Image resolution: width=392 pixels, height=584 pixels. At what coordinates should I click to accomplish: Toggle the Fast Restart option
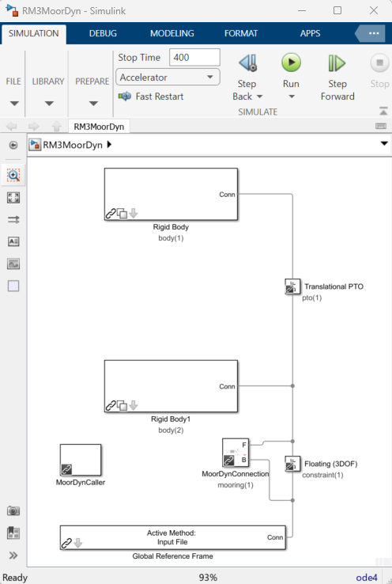(151, 97)
